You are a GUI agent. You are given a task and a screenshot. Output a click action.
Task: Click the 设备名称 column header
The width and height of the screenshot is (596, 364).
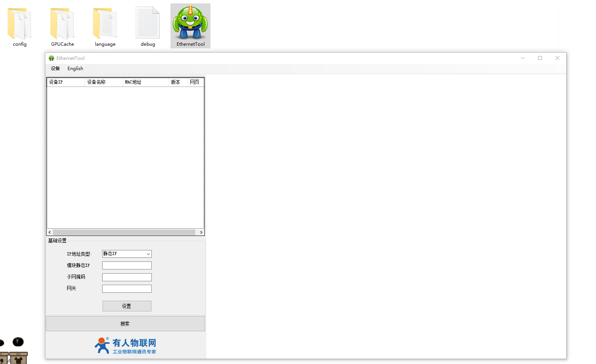104,82
